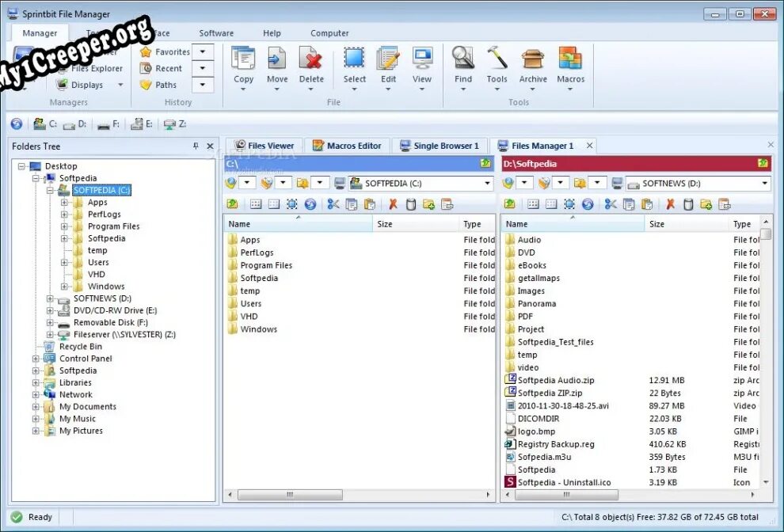Image resolution: width=784 pixels, height=532 pixels.
Task: Open the Manager ribbon tab
Action: 40,33
